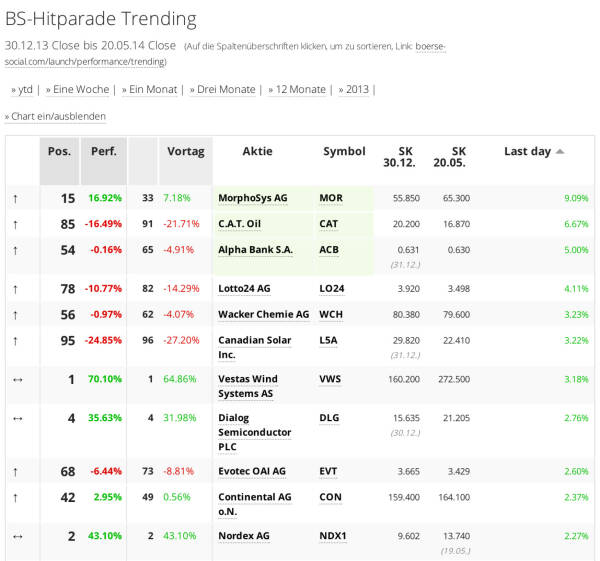Select the 12 Monate period

[299, 89]
